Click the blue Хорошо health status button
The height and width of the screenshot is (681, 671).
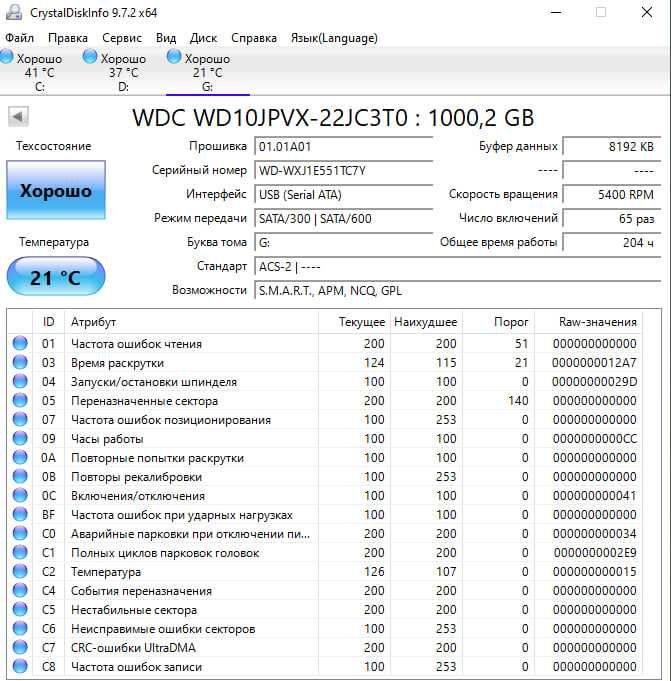(x=56, y=190)
